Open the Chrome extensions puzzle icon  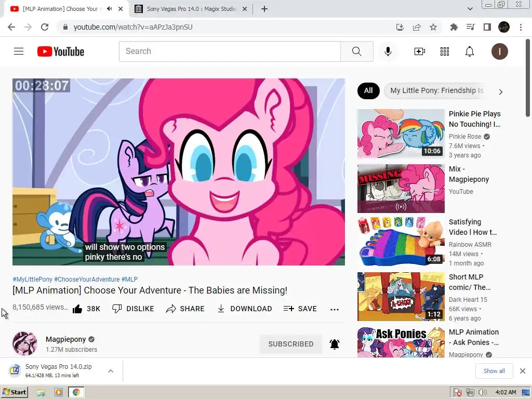pyautogui.click(x=454, y=27)
